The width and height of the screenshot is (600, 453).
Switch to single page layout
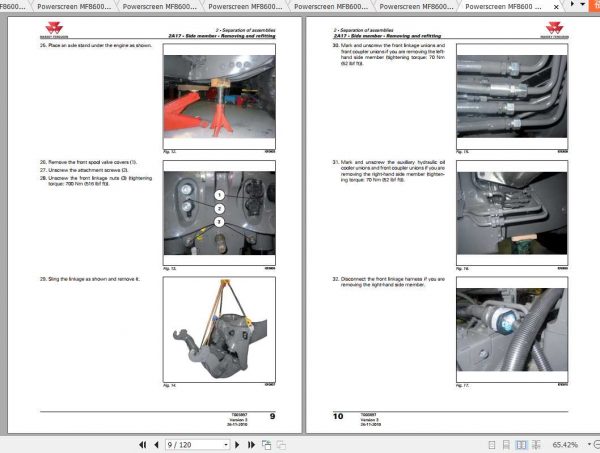(x=492, y=445)
